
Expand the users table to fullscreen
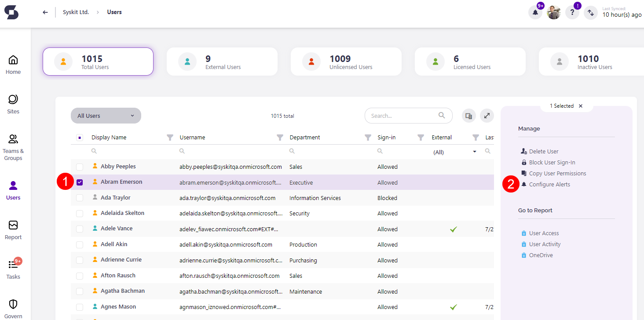click(x=487, y=115)
